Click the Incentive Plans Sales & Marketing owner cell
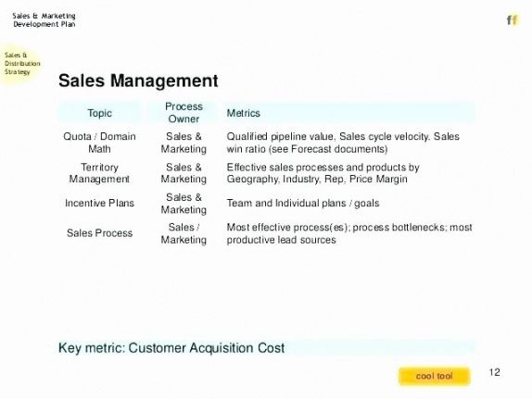 184,203
